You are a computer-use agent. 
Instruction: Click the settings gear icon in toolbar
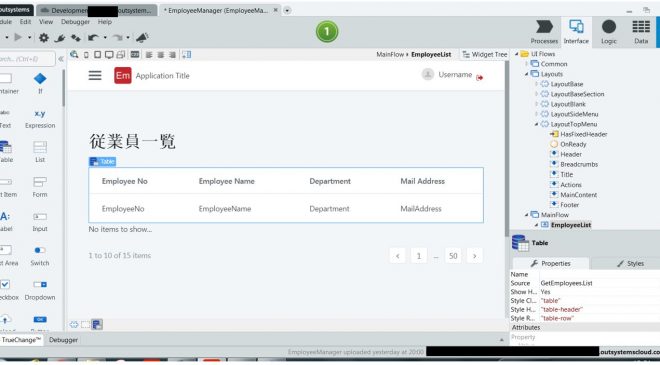point(44,38)
